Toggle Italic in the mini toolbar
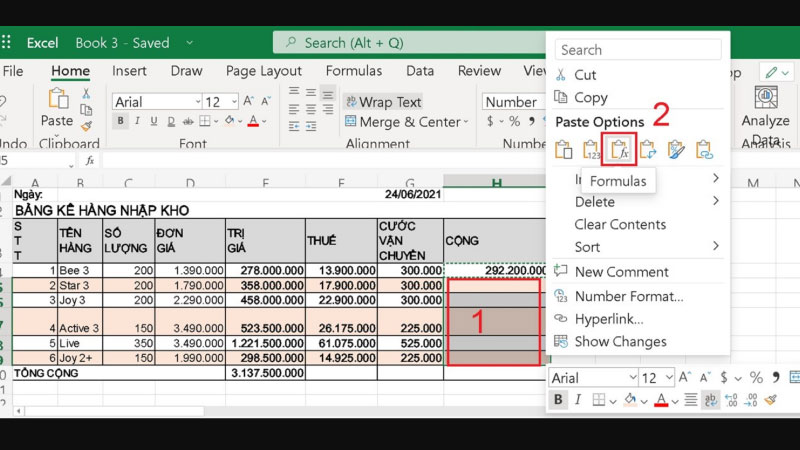Viewport: 800px width, 450px height. pos(578,399)
